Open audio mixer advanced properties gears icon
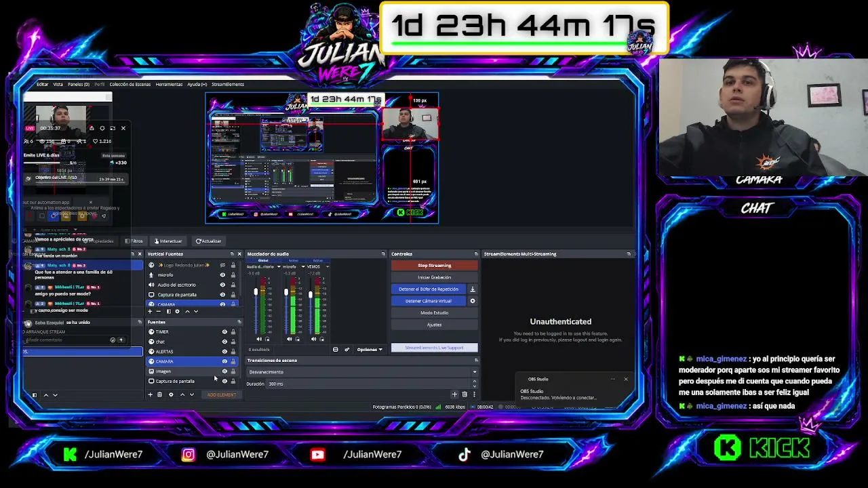Image resolution: width=868 pixels, height=488 pixels. point(347,350)
